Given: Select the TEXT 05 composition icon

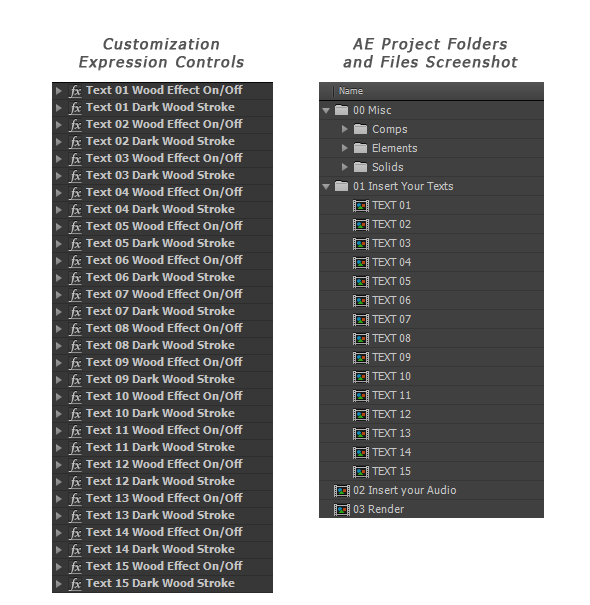Looking at the screenshot, I should tap(361, 282).
